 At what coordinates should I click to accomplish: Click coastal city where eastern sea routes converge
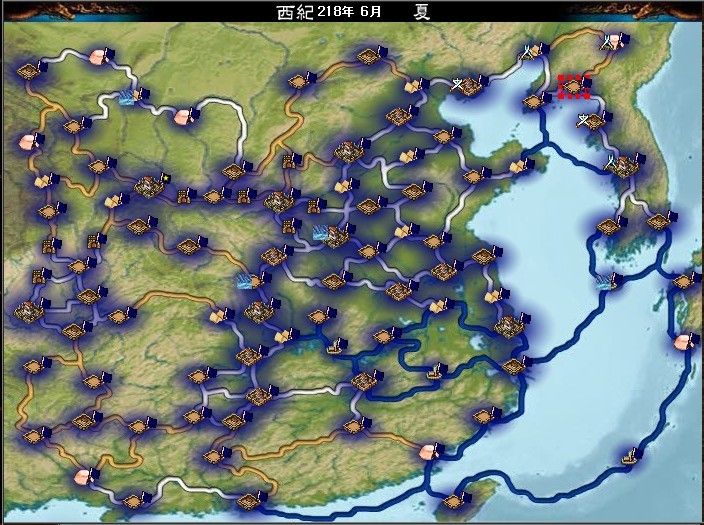coord(514,366)
